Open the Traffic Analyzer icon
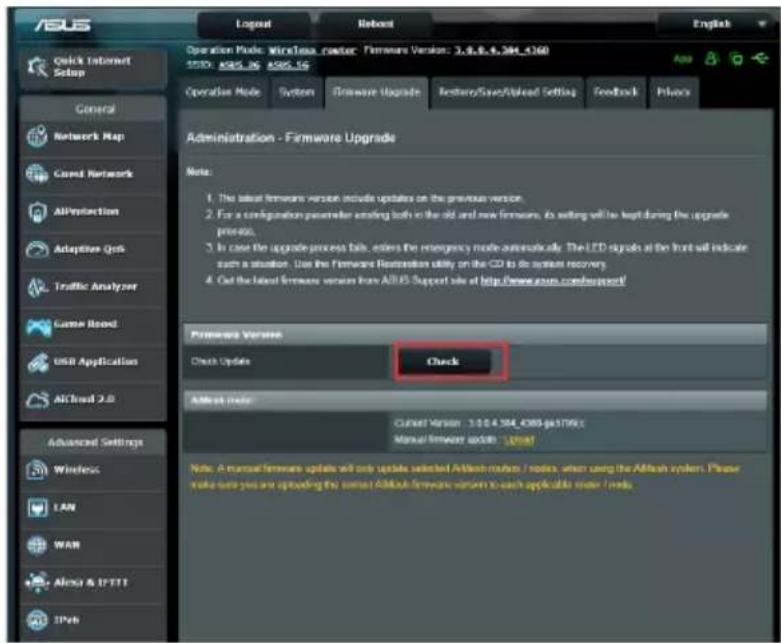 tap(37, 287)
